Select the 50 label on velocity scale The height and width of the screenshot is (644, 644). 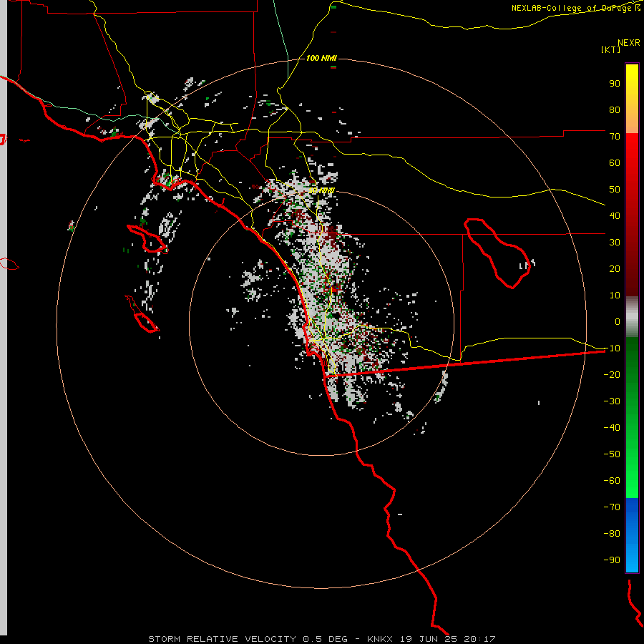click(615, 190)
